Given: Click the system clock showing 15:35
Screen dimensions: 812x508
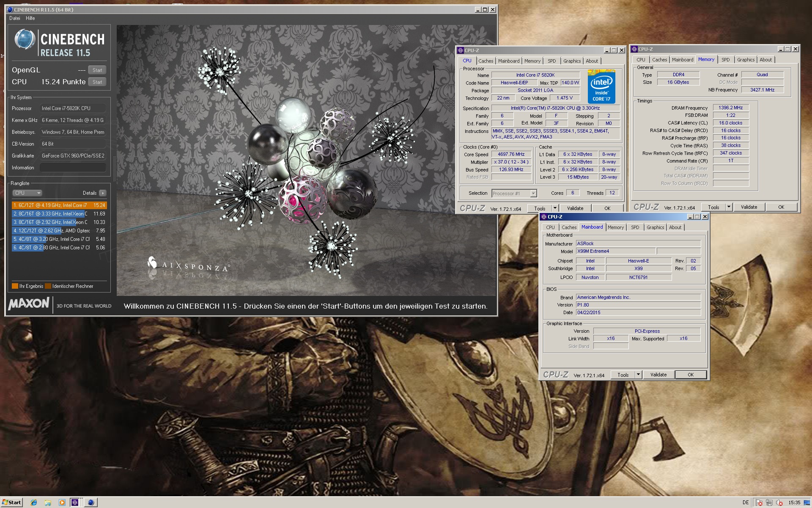Looking at the screenshot, I should (x=794, y=502).
